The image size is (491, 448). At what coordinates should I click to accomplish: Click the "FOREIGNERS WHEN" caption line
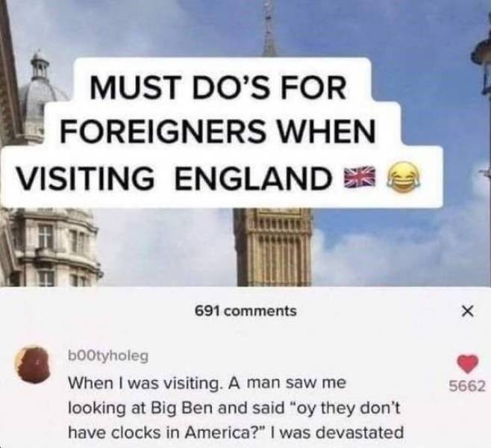pos(217,131)
